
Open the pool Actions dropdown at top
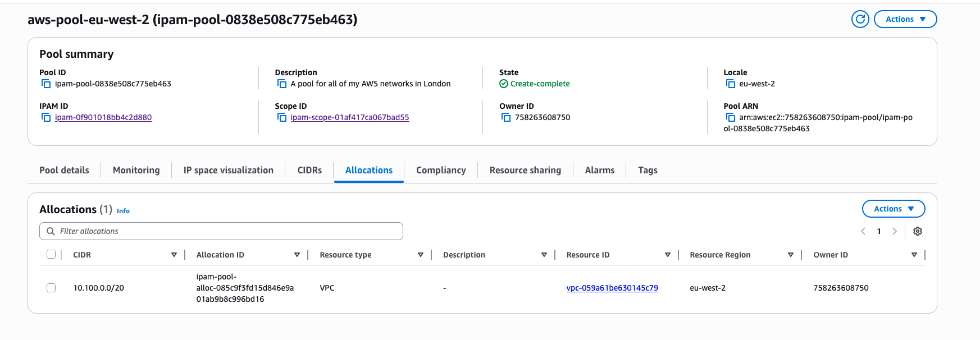click(x=905, y=19)
